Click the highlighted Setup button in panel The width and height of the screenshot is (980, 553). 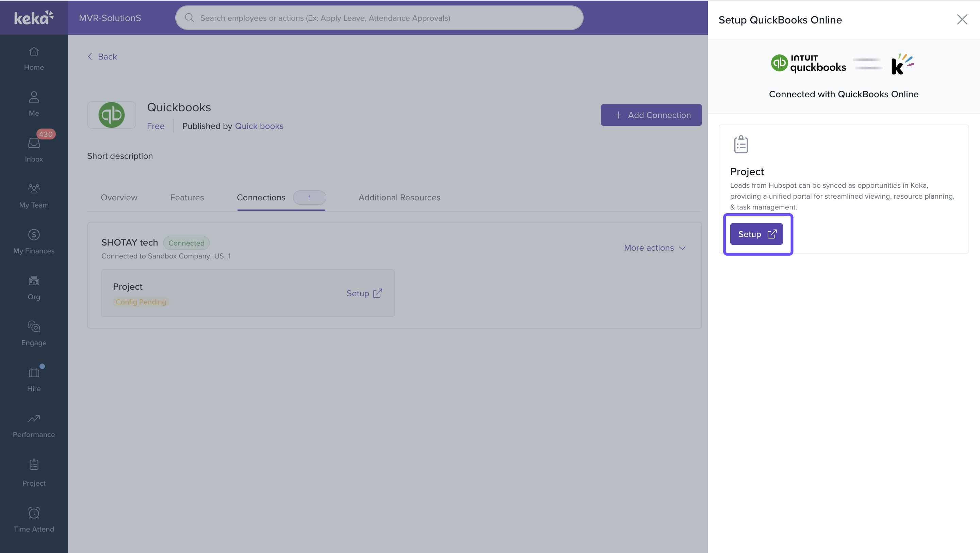(x=756, y=234)
